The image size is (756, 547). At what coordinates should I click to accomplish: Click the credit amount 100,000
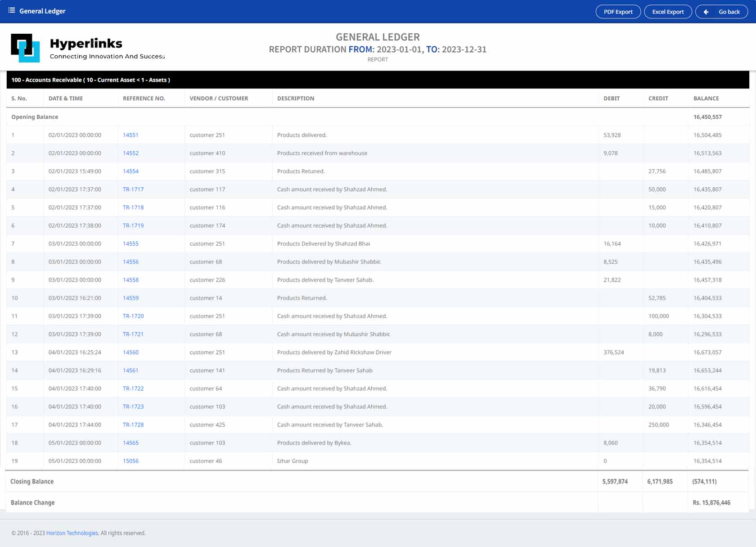click(659, 316)
